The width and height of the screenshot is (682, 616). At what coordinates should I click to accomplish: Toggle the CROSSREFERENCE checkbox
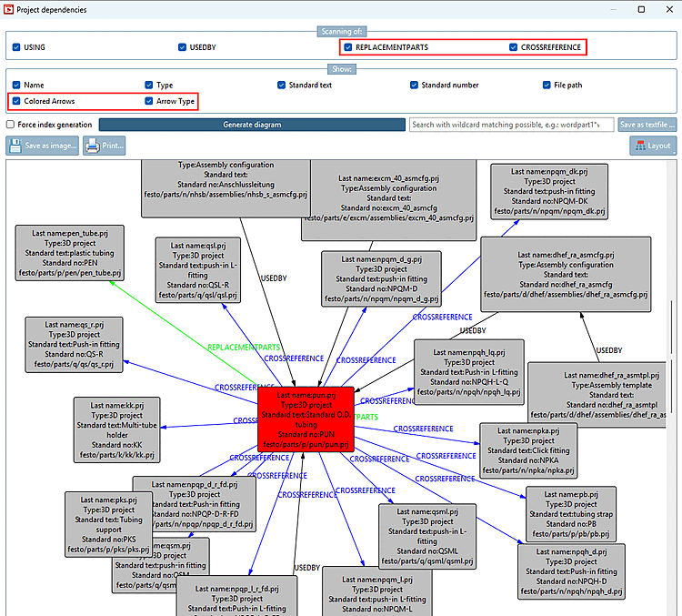pos(513,47)
